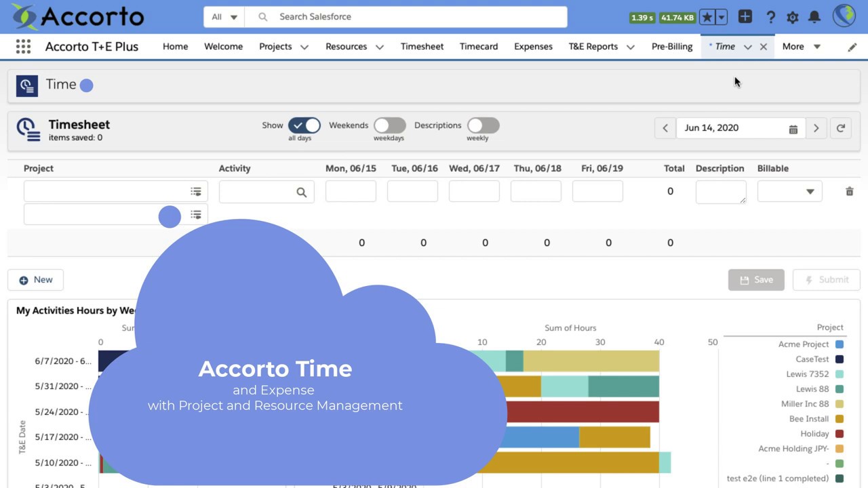Open the Billable dropdown

click(790, 192)
